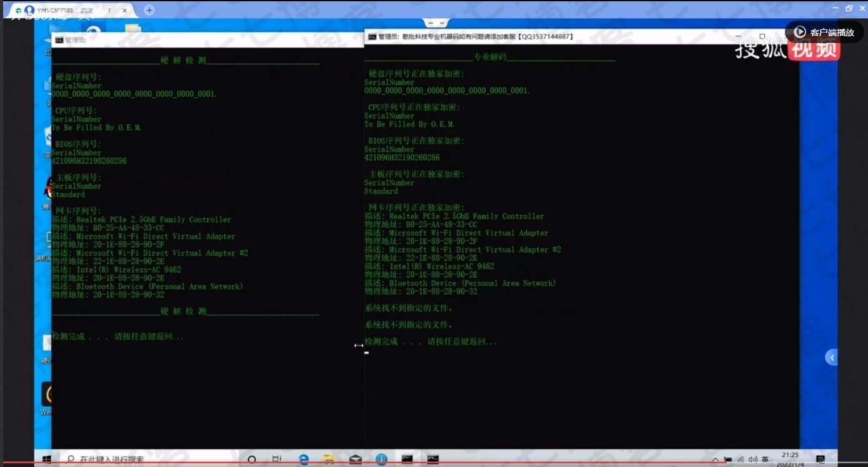Open a new tab with plus button

tap(149, 10)
